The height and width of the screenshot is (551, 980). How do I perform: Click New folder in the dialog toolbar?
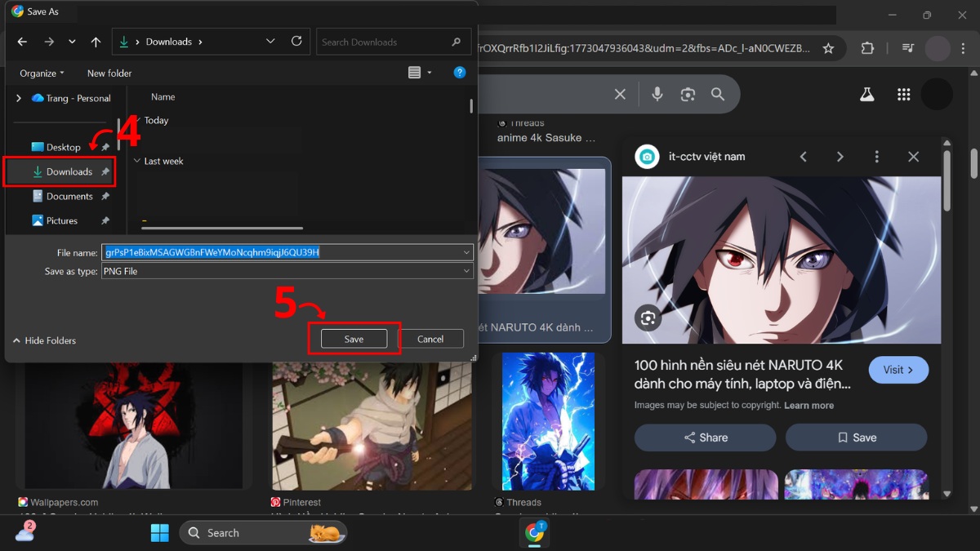click(x=109, y=73)
